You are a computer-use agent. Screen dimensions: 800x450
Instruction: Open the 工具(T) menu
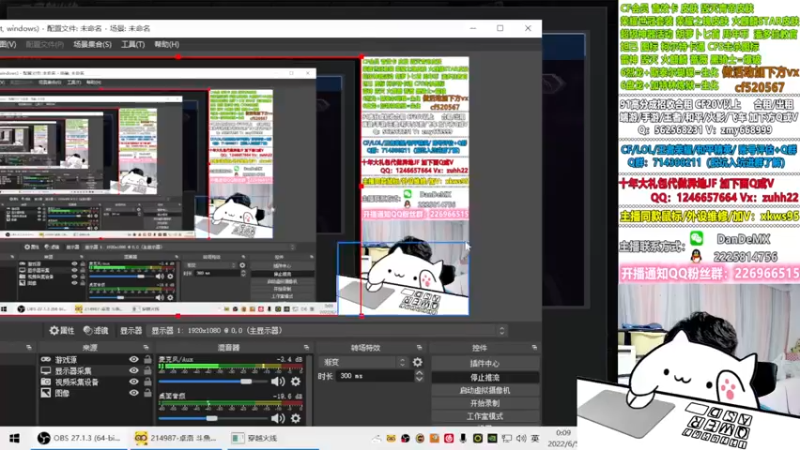[x=133, y=44]
